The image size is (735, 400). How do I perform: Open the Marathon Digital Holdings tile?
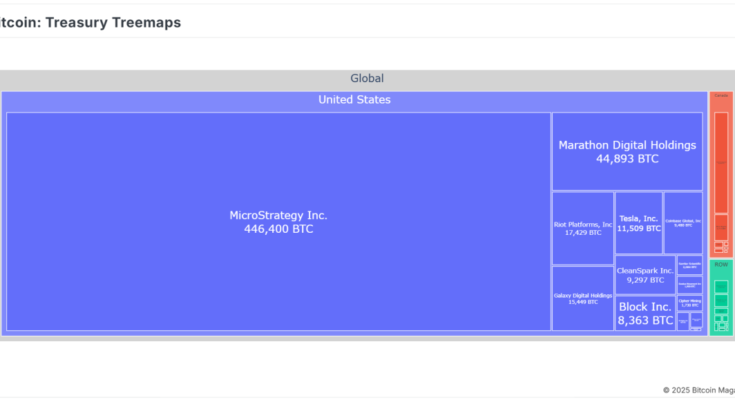click(x=627, y=151)
